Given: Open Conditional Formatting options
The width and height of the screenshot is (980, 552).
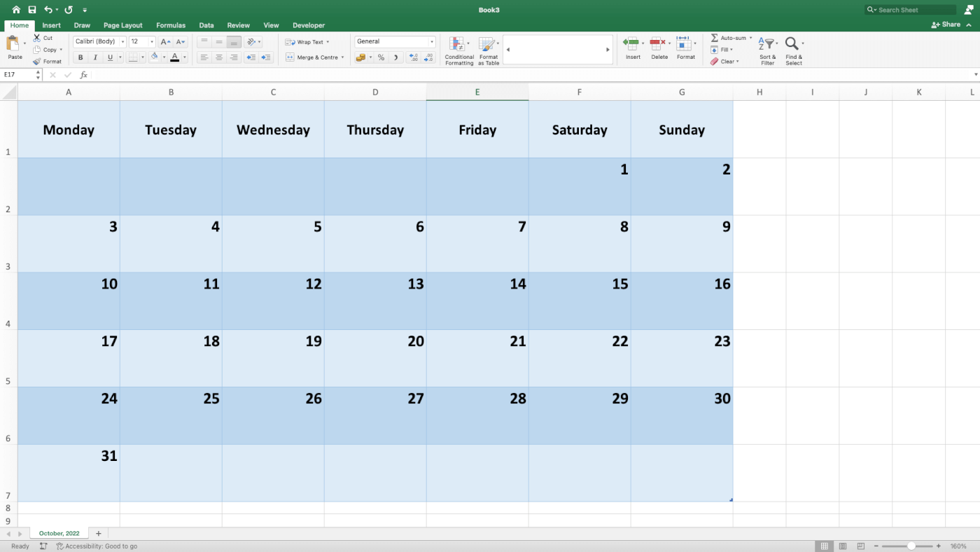Looking at the screenshot, I should tap(459, 49).
